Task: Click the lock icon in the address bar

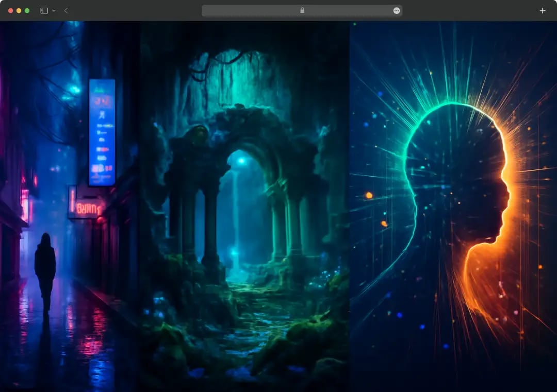Action: click(302, 10)
